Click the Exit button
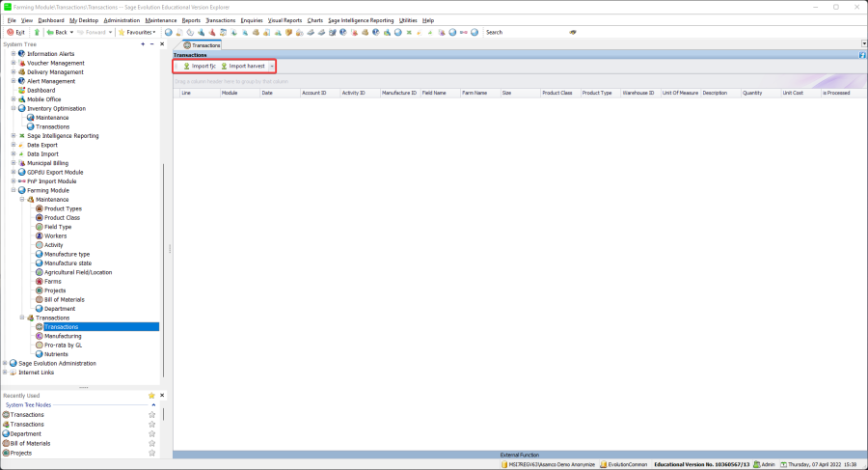The width and height of the screenshot is (868, 470). pos(16,32)
